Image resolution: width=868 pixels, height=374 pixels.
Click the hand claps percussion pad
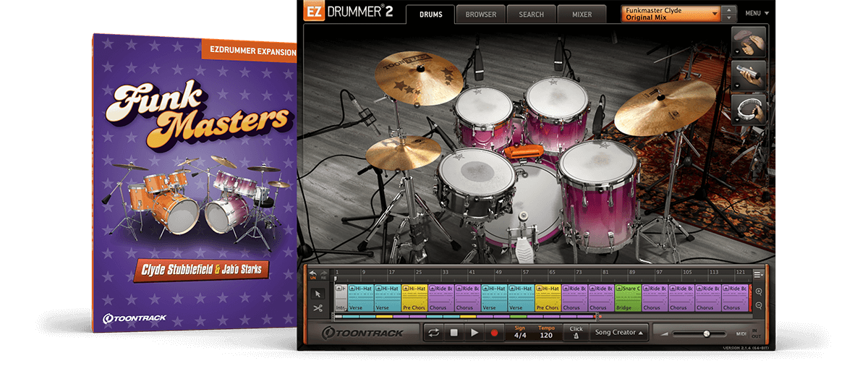coord(749,42)
